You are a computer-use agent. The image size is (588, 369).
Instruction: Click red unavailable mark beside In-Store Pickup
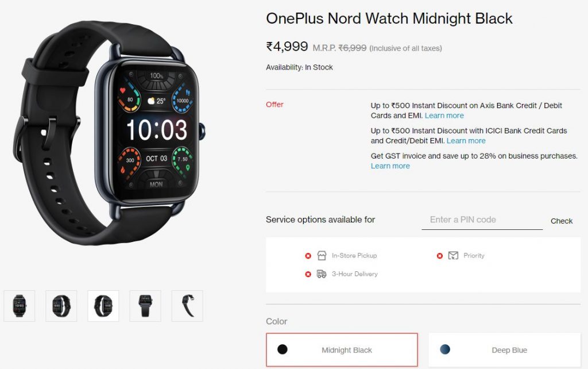pos(308,256)
